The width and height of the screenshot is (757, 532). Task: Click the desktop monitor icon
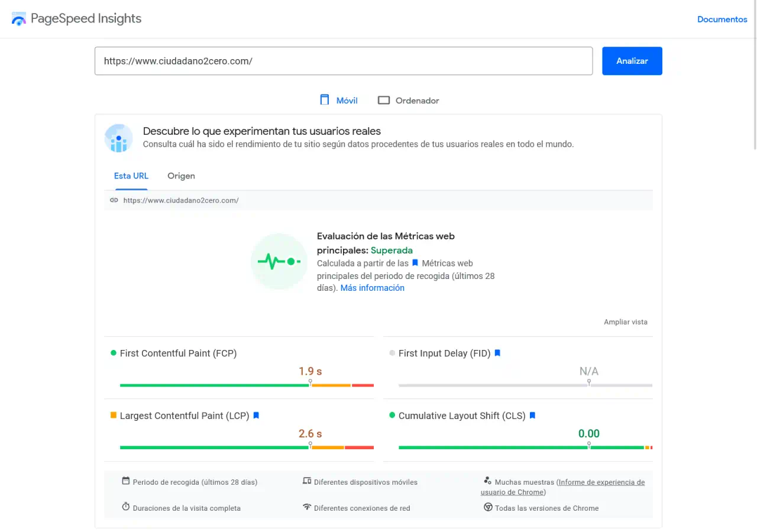pos(384,100)
